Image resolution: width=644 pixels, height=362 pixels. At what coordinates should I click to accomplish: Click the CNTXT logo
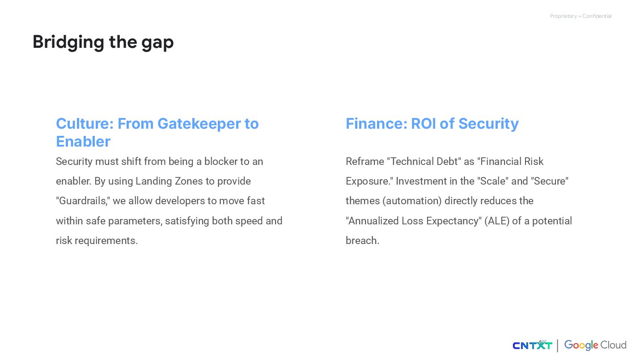pos(532,345)
